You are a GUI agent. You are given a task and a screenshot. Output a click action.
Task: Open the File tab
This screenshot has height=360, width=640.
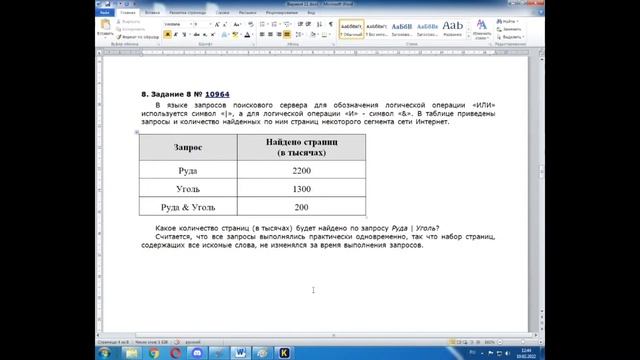tap(105, 13)
